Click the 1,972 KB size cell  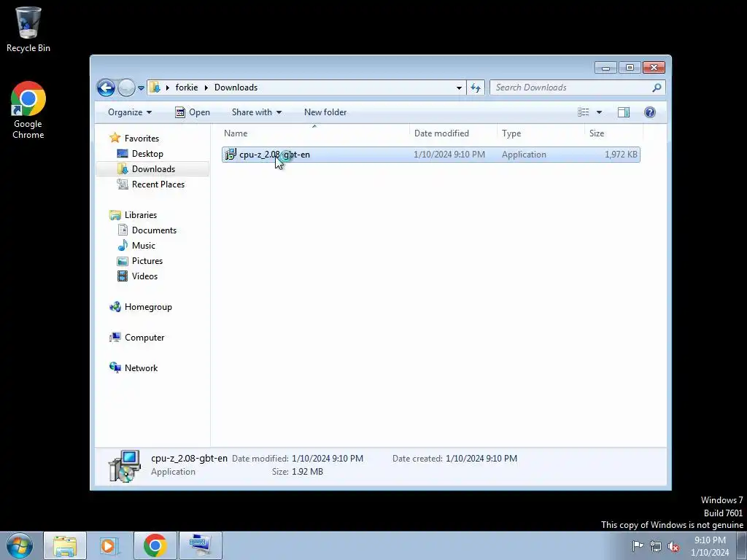(x=621, y=155)
